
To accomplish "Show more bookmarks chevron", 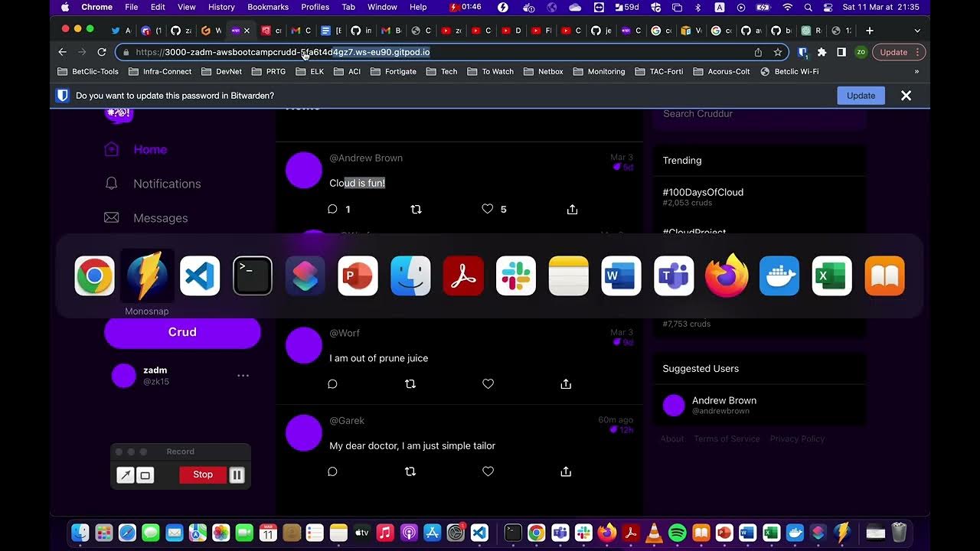I will coord(916,71).
